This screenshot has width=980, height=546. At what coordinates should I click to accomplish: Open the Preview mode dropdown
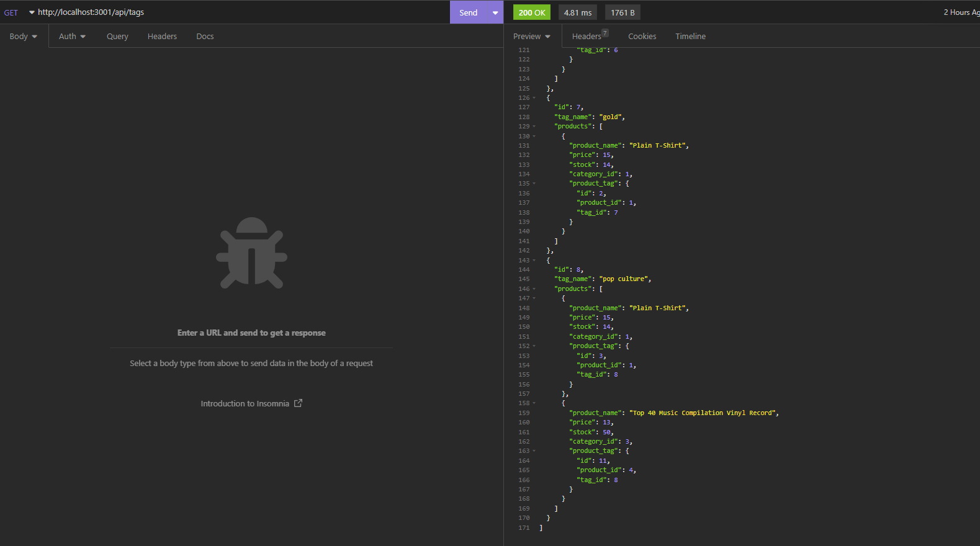[532, 37]
